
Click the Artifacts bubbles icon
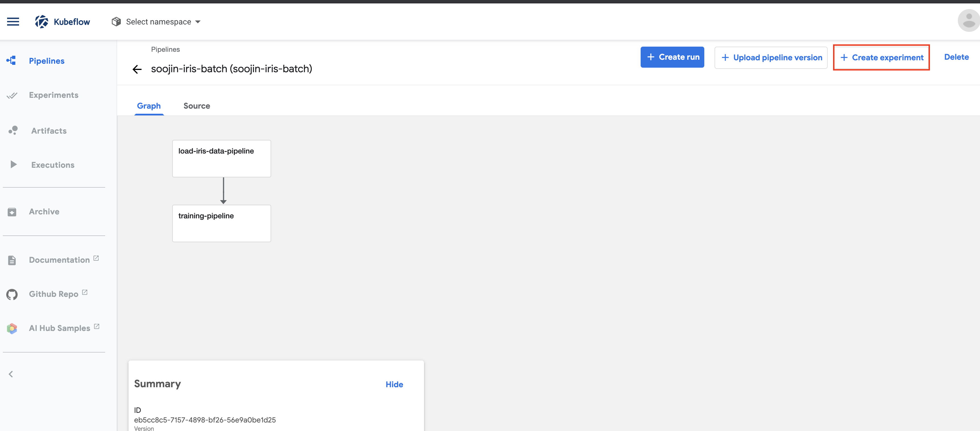tap(13, 130)
